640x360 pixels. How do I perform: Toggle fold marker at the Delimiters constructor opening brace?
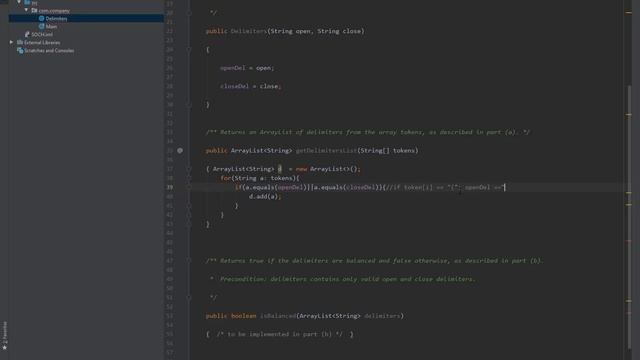(x=189, y=49)
